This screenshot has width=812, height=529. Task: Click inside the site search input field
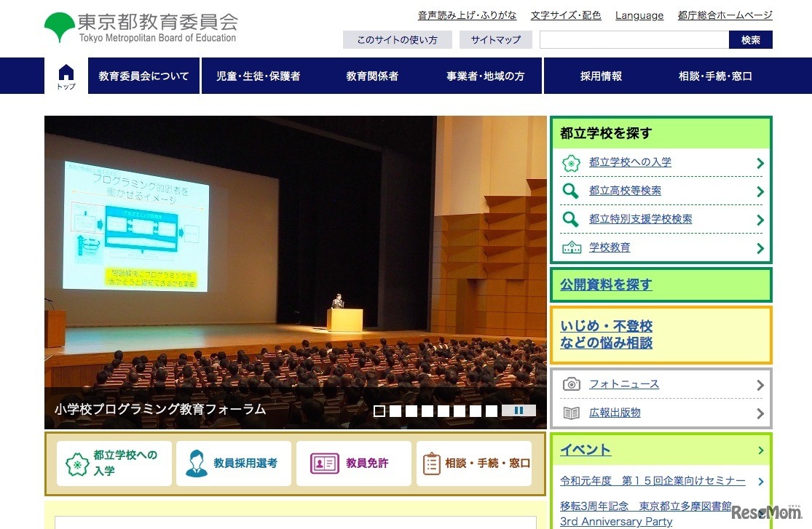pos(634,40)
